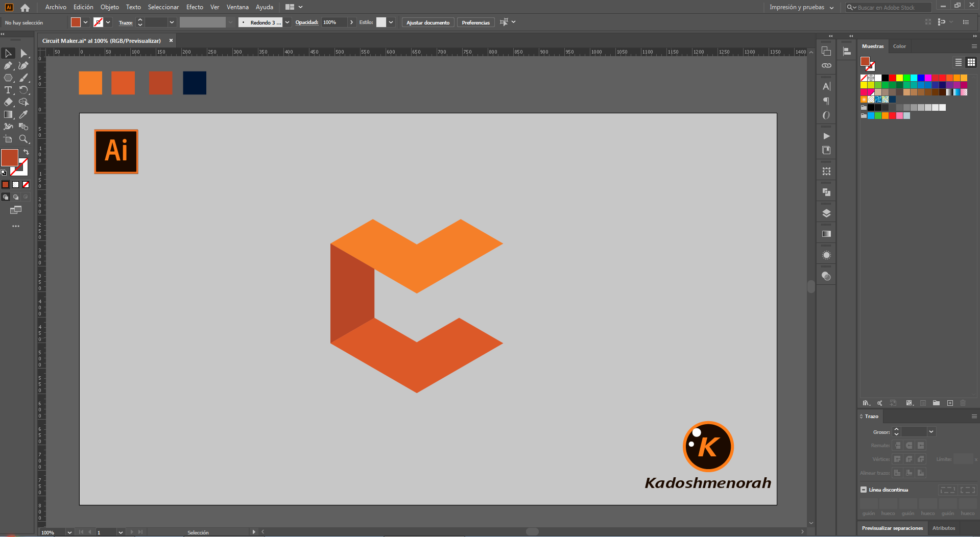980x537 pixels.
Task: Open brush definition Redondo dropdown
Action: click(287, 22)
